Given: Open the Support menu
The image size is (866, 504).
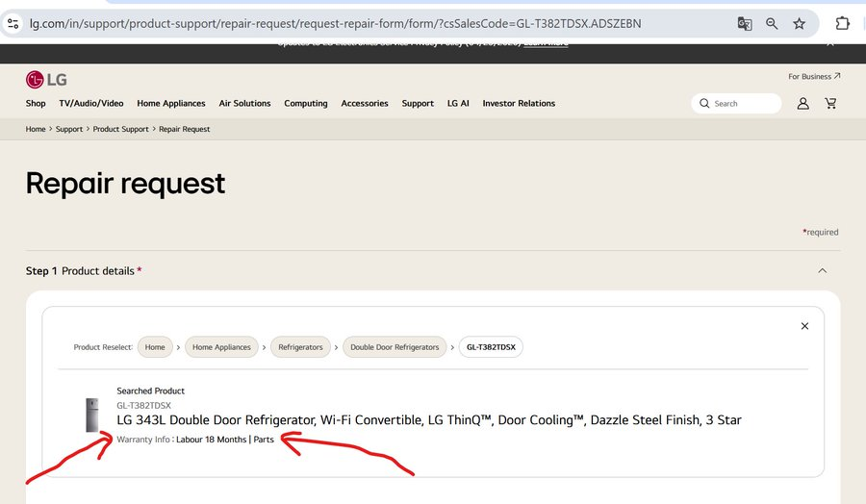Looking at the screenshot, I should pos(418,103).
